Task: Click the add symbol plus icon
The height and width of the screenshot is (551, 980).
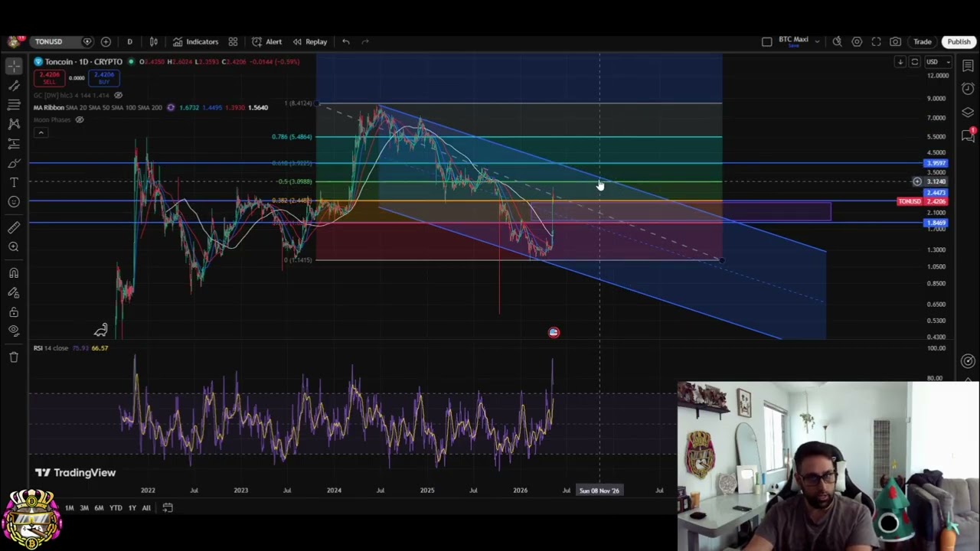Action: pyautogui.click(x=106, y=41)
